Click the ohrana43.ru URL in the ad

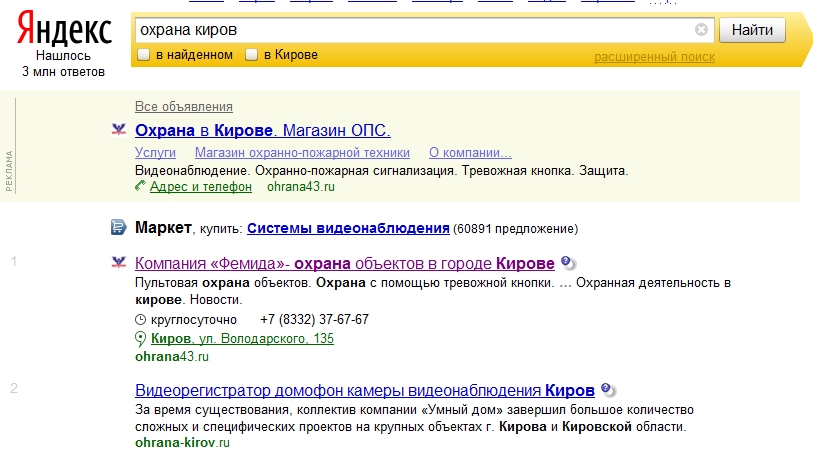click(x=301, y=187)
